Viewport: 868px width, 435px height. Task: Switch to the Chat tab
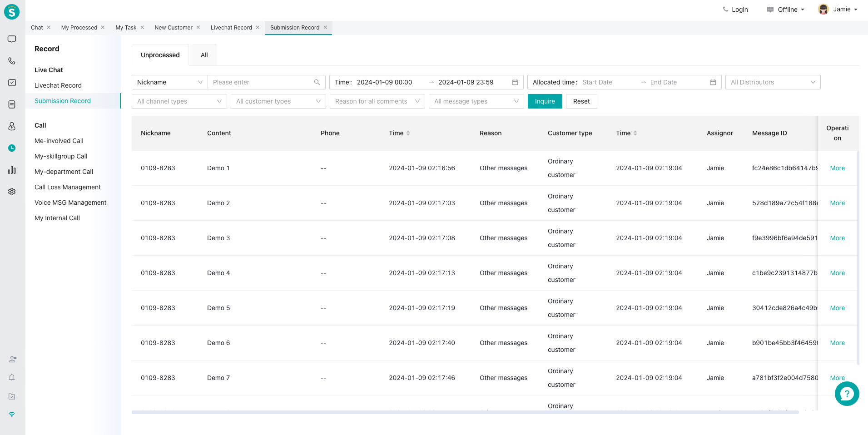click(37, 27)
